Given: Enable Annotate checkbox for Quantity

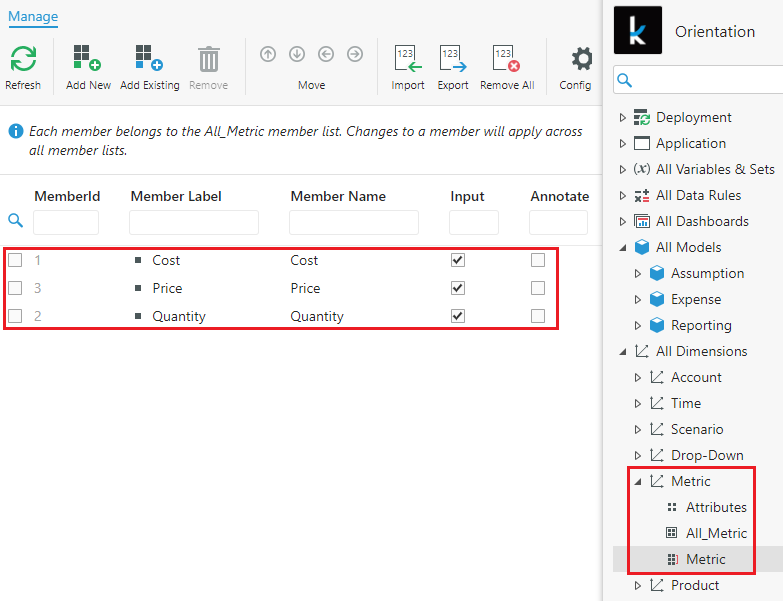Looking at the screenshot, I should (538, 316).
